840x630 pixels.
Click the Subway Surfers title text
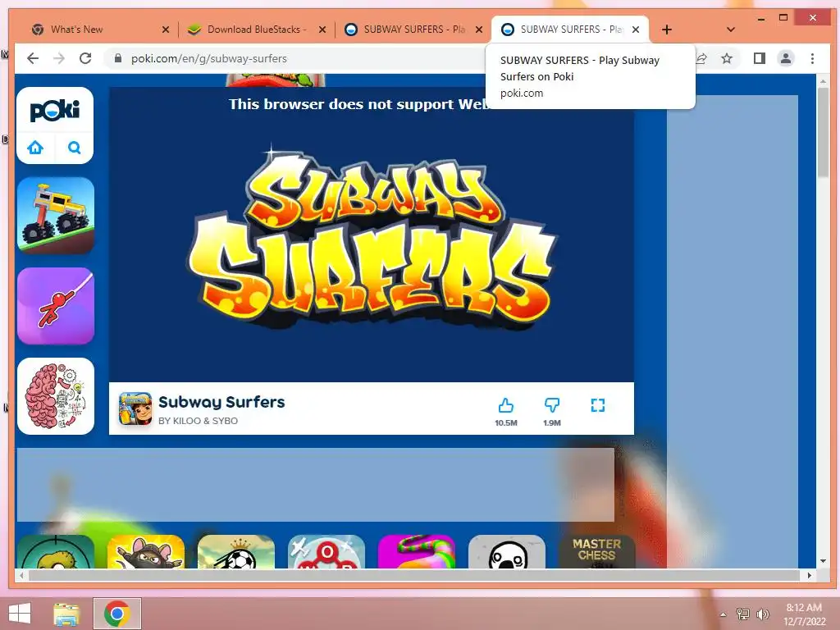[x=221, y=402]
